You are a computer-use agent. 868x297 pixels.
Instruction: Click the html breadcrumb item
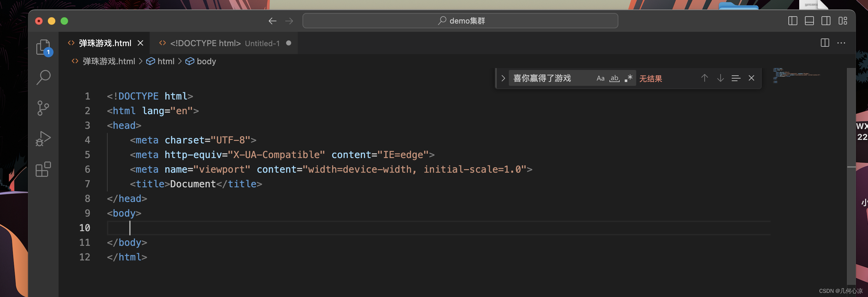[x=166, y=61]
